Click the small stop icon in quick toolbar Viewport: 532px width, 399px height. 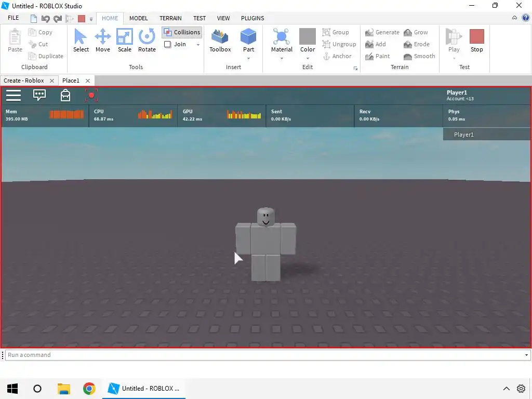tap(82, 19)
